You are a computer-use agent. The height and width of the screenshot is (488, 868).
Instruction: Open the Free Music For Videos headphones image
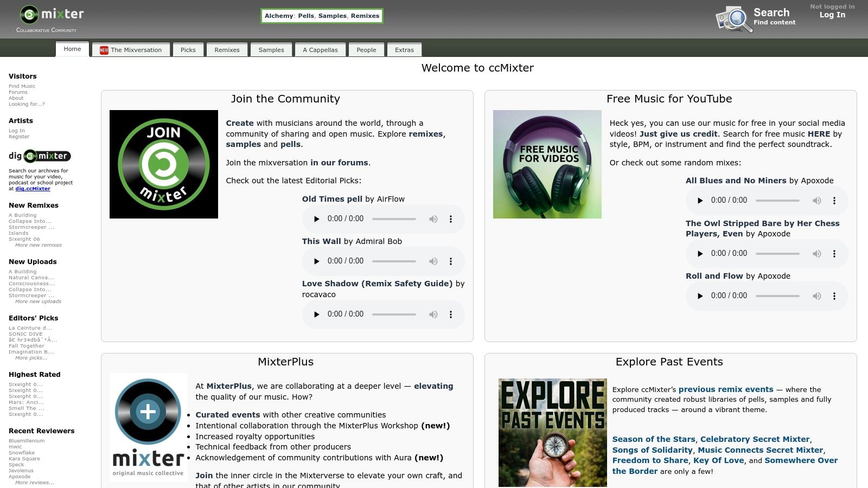pyautogui.click(x=547, y=164)
